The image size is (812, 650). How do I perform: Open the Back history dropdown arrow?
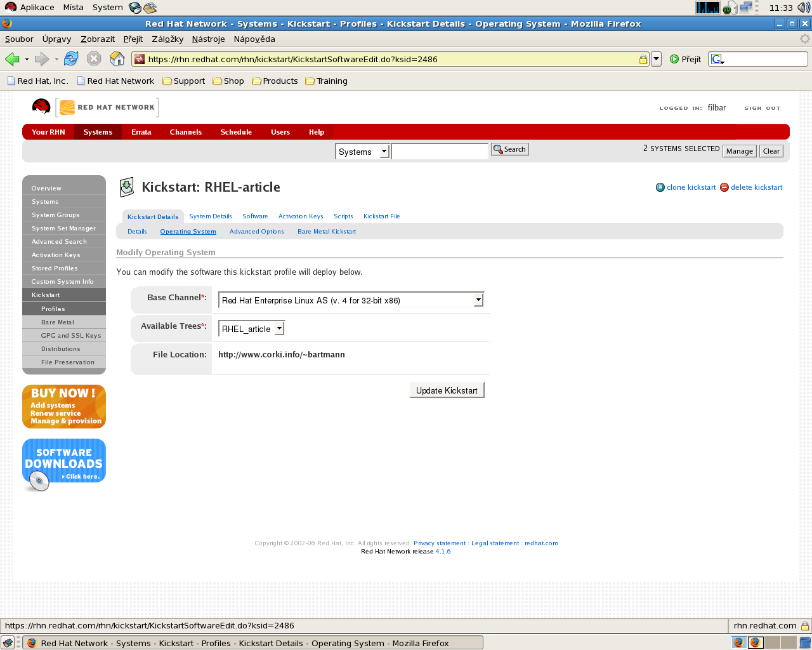coord(27,59)
